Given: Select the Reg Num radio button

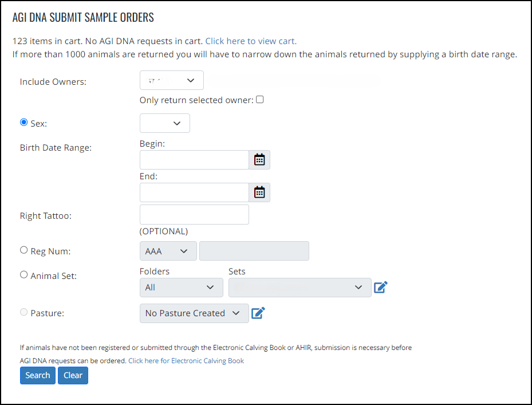Looking at the screenshot, I should point(23,250).
